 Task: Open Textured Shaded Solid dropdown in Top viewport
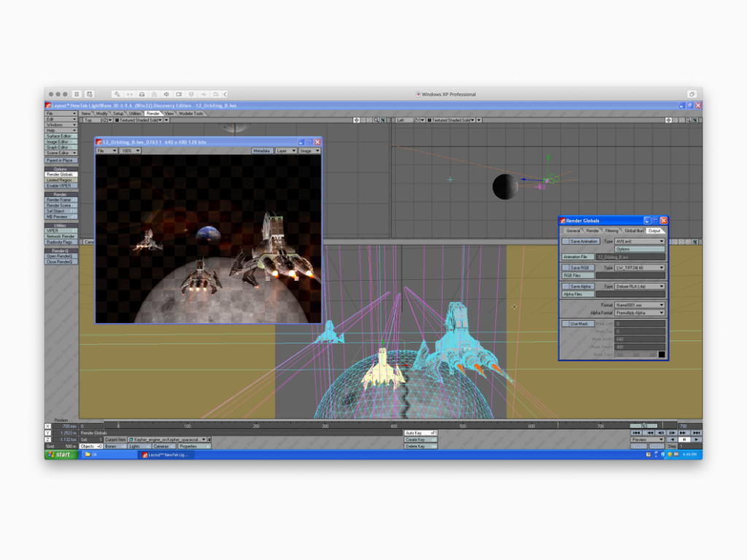[x=139, y=120]
